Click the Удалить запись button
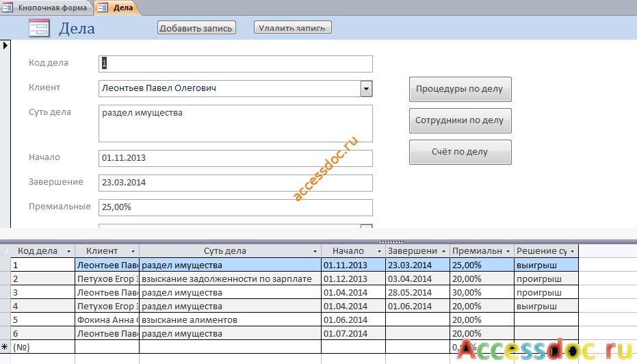Screen dimensions: 637x364 point(293,27)
